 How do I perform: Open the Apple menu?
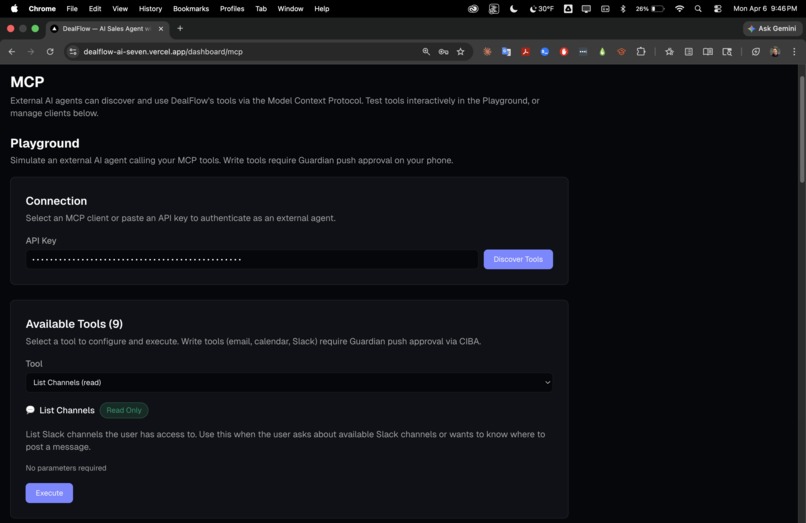point(14,8)
